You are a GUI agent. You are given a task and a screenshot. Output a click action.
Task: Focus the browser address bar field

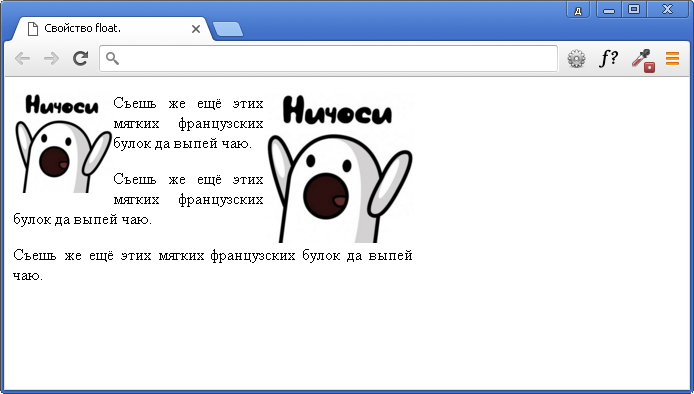pyautogui.click(x=328, y=58)
